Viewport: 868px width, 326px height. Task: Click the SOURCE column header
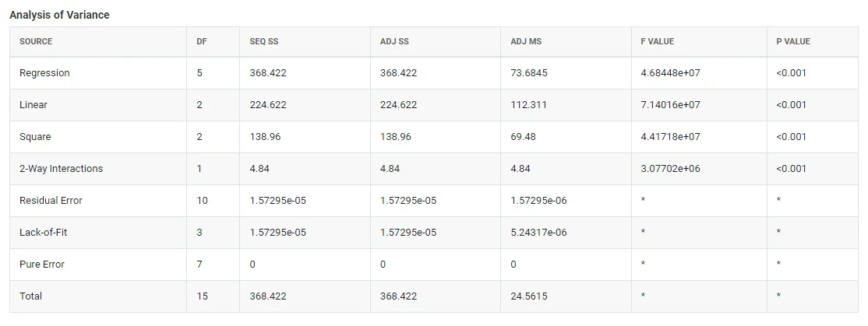[36, 41]
